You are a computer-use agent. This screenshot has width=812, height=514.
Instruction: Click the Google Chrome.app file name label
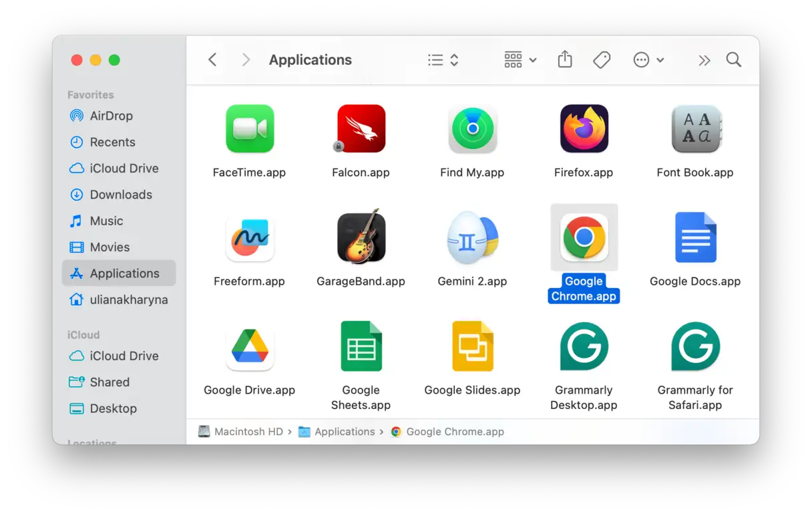tap(584, 289)
